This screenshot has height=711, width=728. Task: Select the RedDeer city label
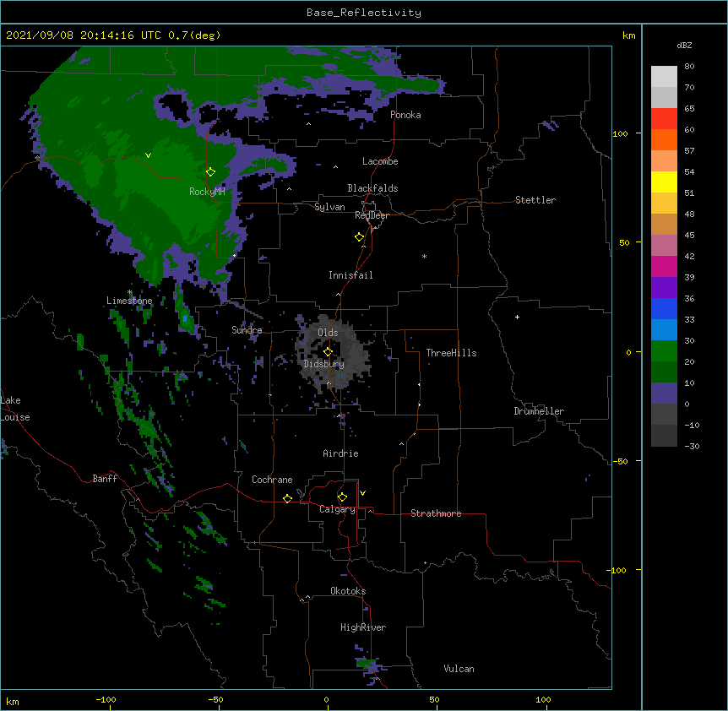point(372,215)
